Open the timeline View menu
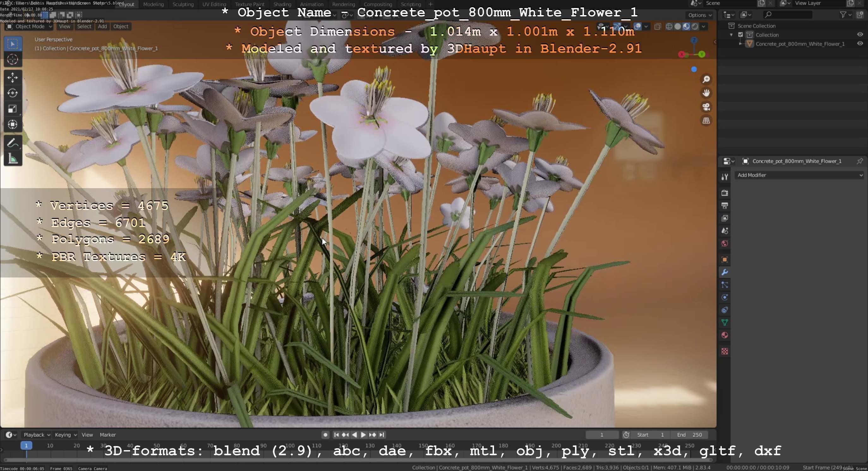 (x=87, y=435)
